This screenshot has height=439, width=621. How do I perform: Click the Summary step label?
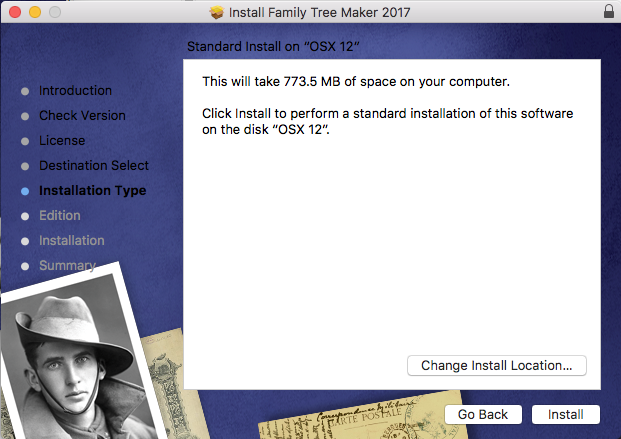67,265
